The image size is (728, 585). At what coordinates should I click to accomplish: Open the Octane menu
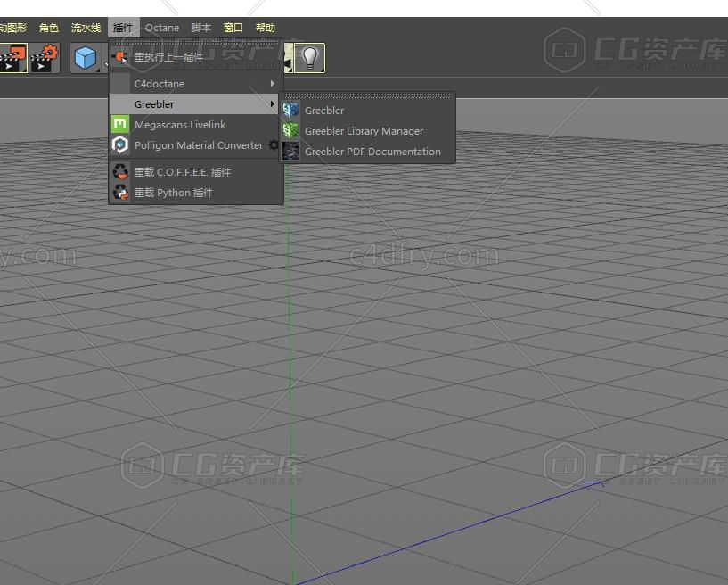tap(162, 28)
